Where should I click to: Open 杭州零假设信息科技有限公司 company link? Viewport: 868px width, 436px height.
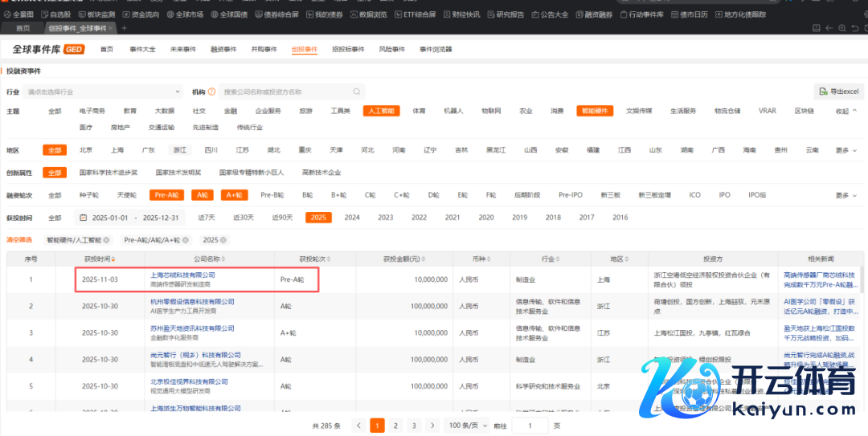(x=192, y=302)
